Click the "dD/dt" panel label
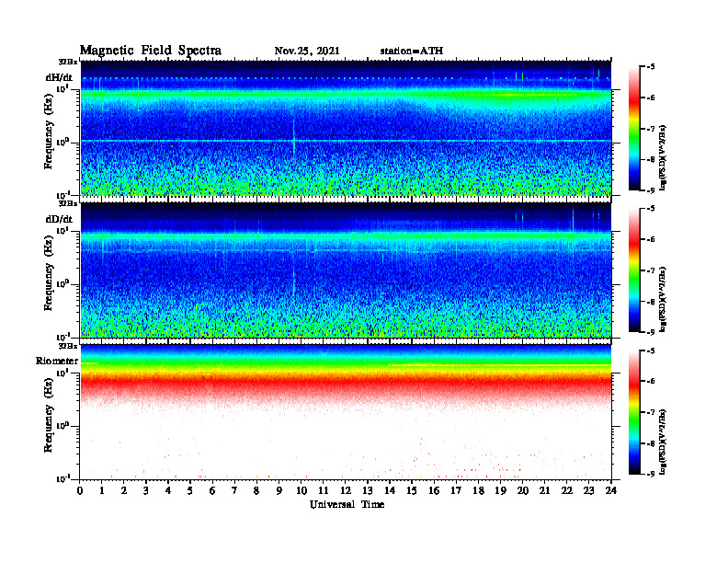This screenshot has height=563, width=728. click(x=59, y=219)
